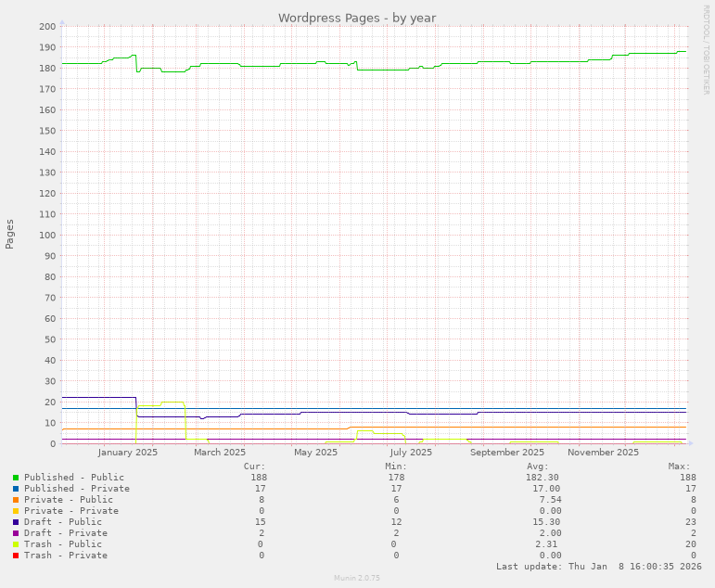Click the 200 y-axis tick label
Image resolution: width=715 pixels, height=588 pixels.
pyautogui.click(x=47, y=27)
